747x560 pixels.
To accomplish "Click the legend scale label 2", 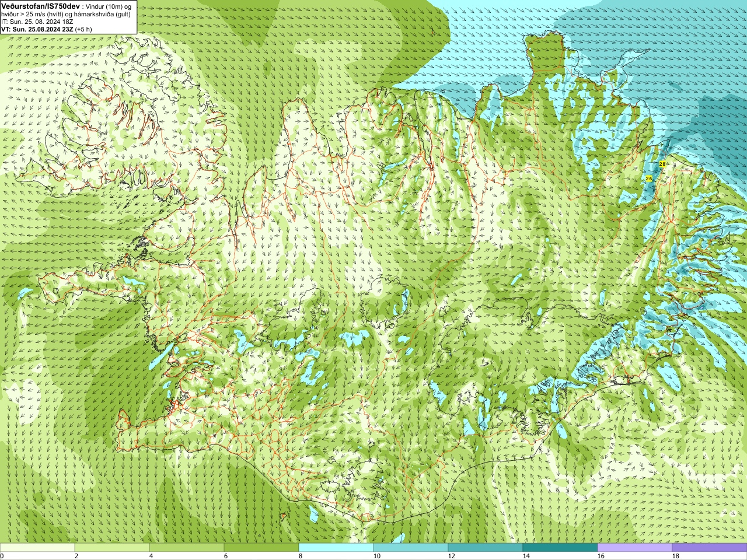I will point(76,556).
